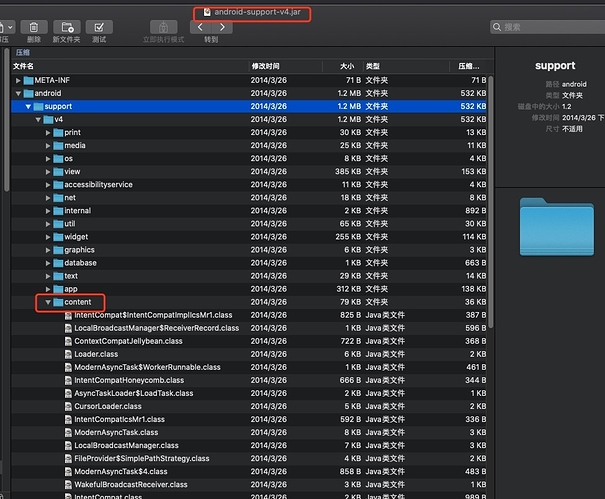Click the net folder icon
605x499 pixels.
[58, 198]
